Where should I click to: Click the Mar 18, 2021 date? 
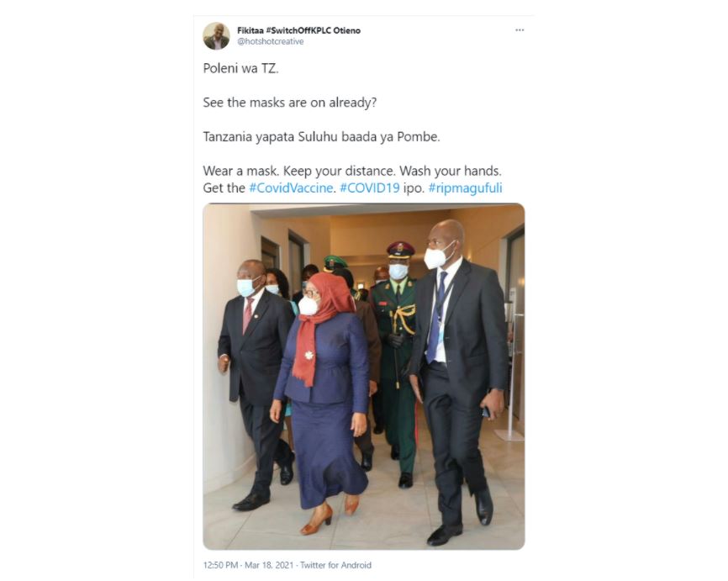tap(269, 565)
